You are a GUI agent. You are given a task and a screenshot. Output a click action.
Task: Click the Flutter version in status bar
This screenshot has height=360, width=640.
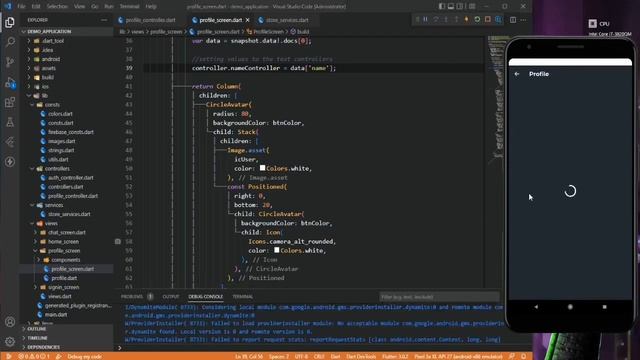tap(395, 356)
